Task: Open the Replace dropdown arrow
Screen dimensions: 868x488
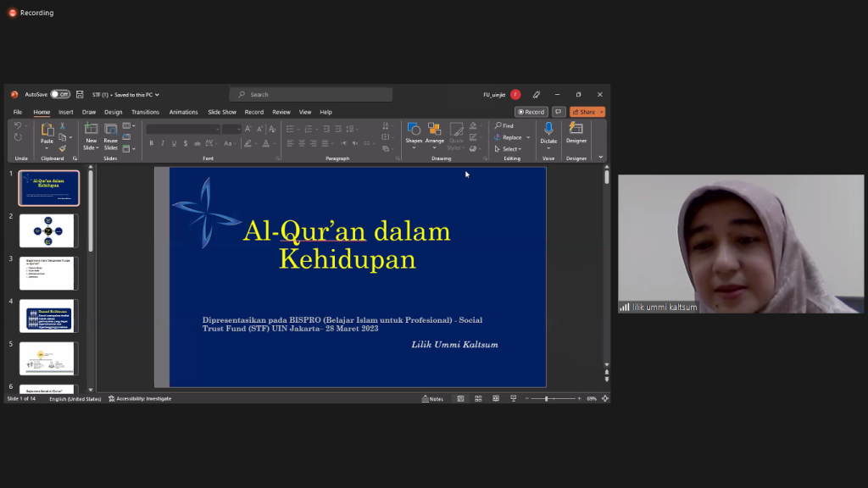Action: (x=528, y=137)
